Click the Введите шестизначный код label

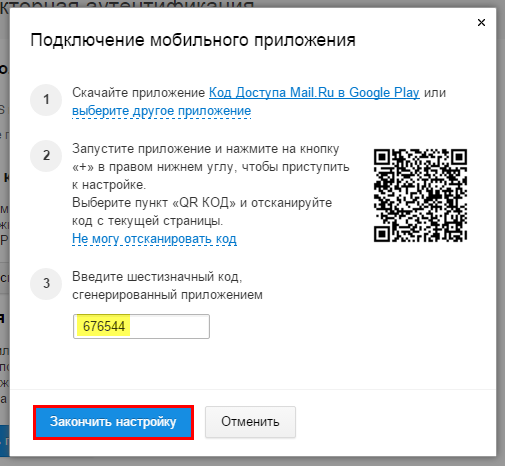pos(157,277)
